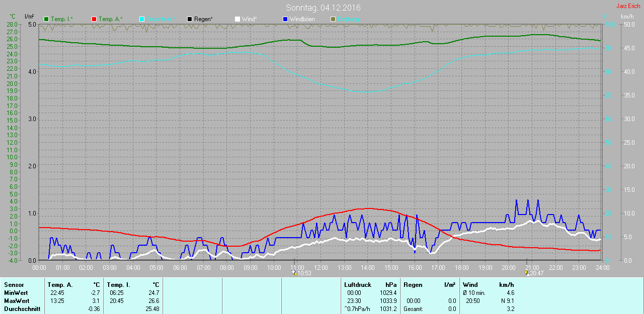Image resolution: width=644 pixels, height=314 pixels.
Task: Select the 'Temp. A.*' legend label
Action: [x=111, y=19]
